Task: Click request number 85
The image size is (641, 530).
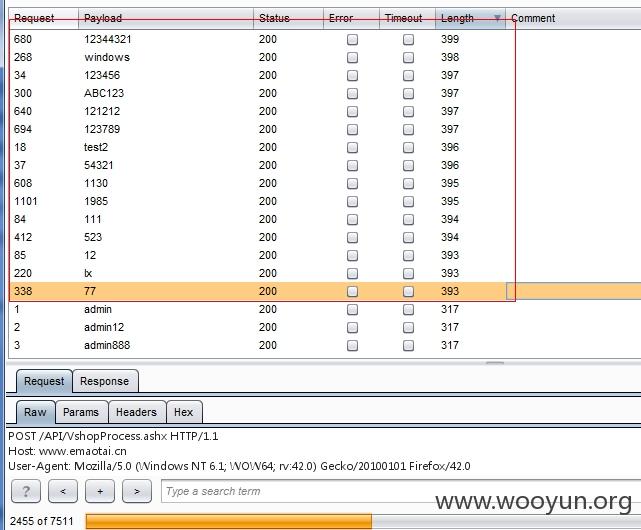Action: [20, 255]
